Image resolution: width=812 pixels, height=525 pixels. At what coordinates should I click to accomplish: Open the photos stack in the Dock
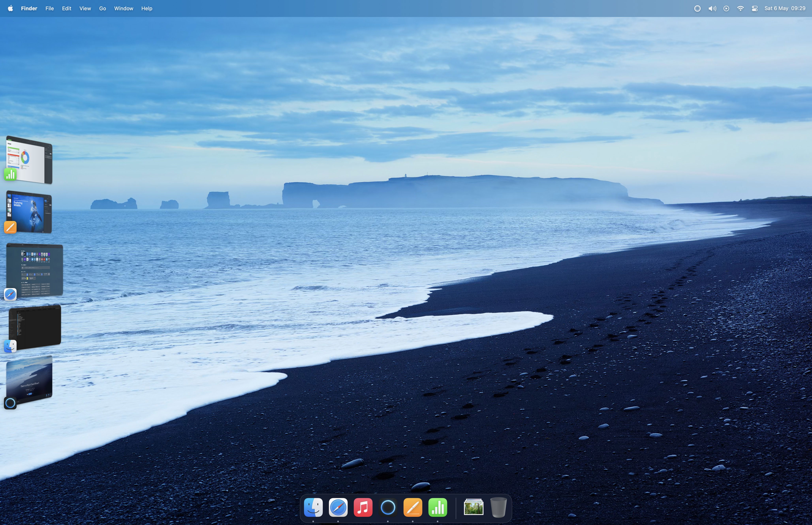point(473,507)
